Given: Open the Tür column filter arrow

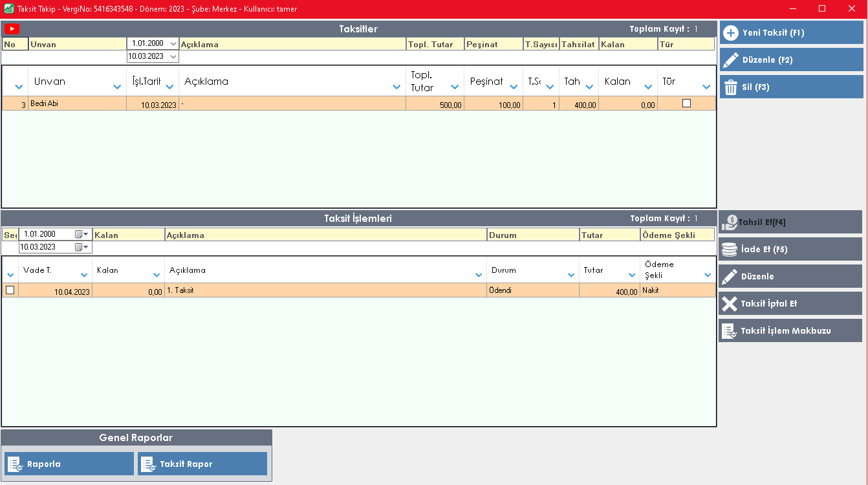Looking at the screenshot, I should tap(706, 87).
